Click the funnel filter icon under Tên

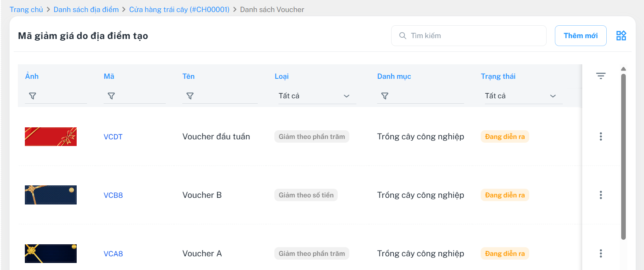[190, 96]
